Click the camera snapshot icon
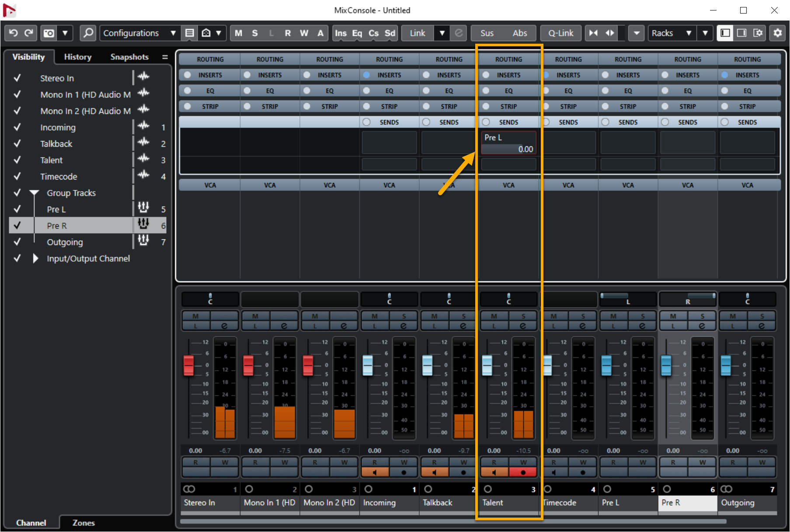The image size is (790, 532). (49, 33)
